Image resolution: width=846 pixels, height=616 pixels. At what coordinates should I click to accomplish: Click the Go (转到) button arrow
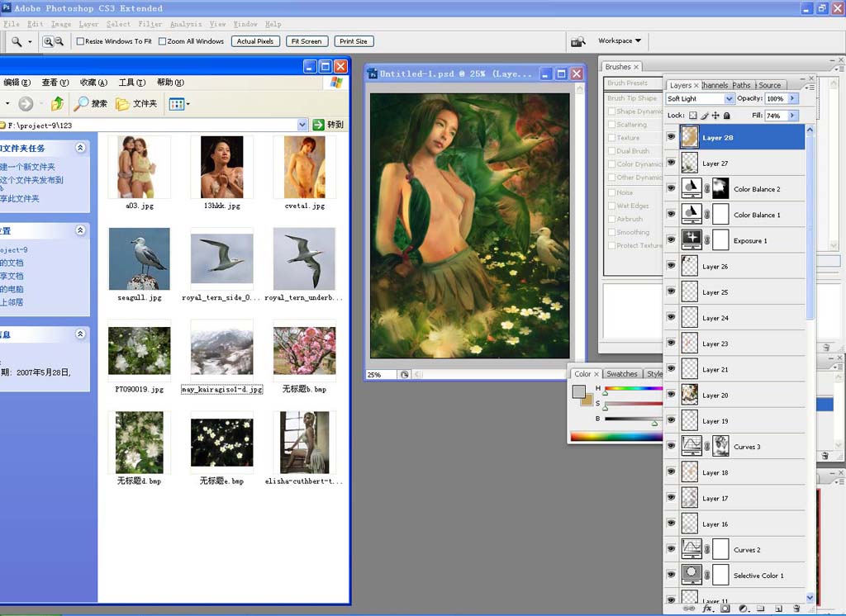(318, 125)
